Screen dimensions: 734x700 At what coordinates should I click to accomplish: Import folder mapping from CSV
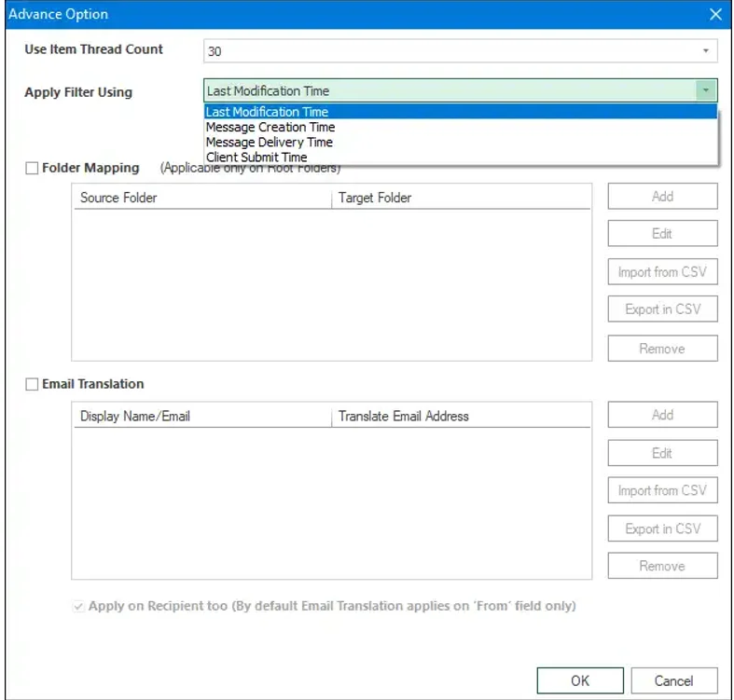[x=662, y=272]
